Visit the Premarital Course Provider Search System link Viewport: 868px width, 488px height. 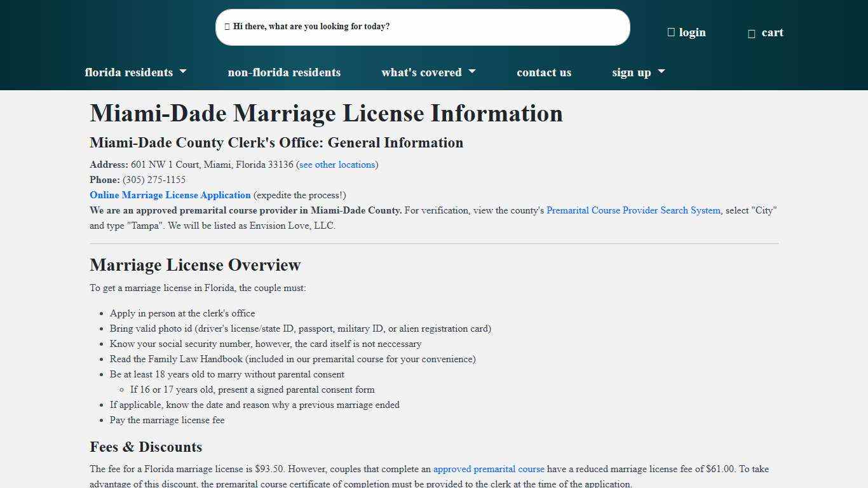pyautogui.click(x=634, y=210)
